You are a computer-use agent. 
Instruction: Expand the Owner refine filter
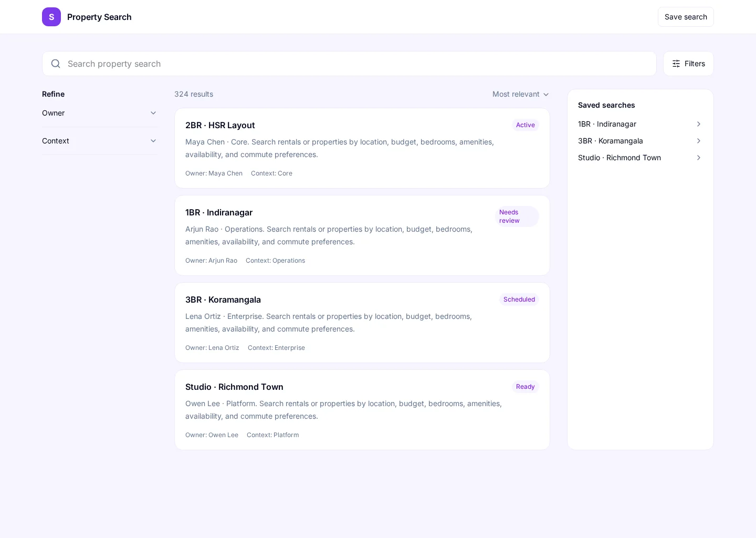[100, 113]
